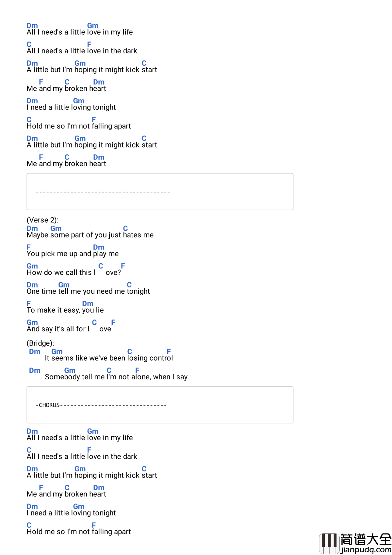Image resolution: width=392 pixels, height=555 pixels.
Task: Select the C chord above 'hates me'
Action: coord(125,228)
